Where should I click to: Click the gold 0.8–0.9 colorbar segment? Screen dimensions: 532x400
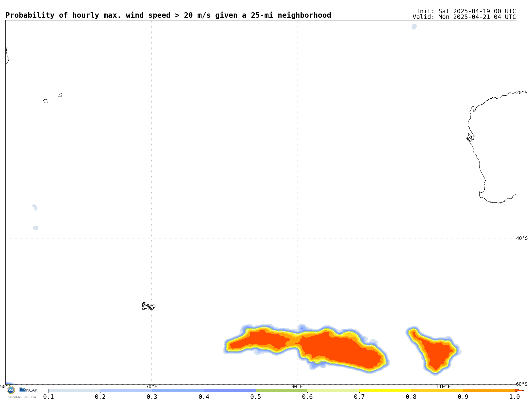437,390
